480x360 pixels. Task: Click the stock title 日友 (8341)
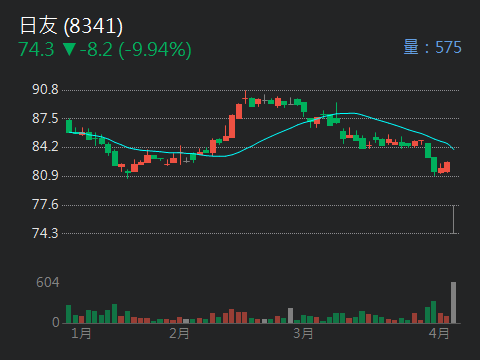click(71, 26)
